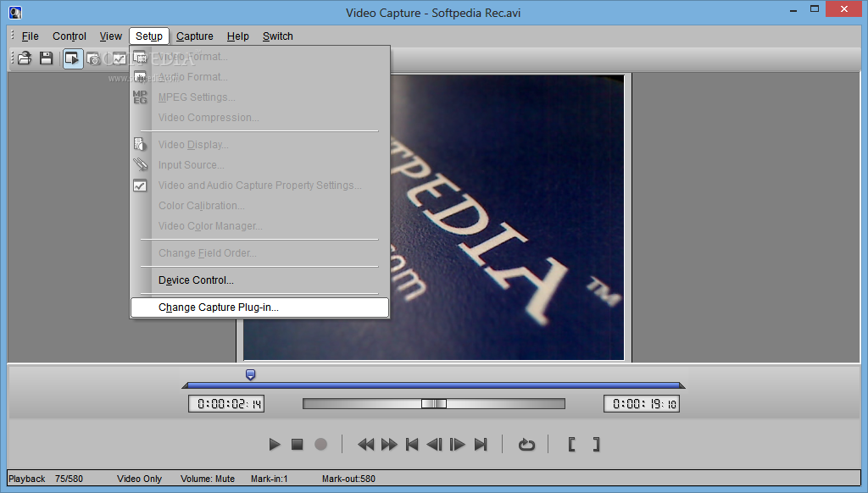The height and width of the screenshot is (493, 868).
Task: Click the duration timecode 0:00:19:10 field
Action: pos(642,404)
